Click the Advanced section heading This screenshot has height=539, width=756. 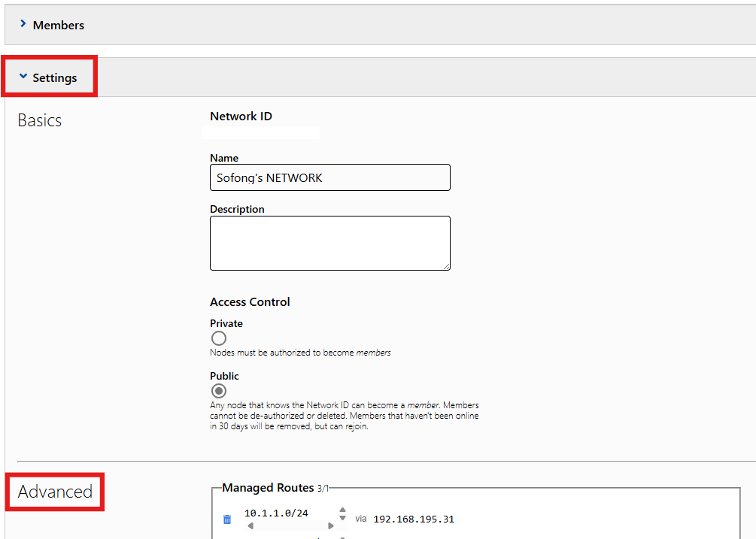coord(55,492)
